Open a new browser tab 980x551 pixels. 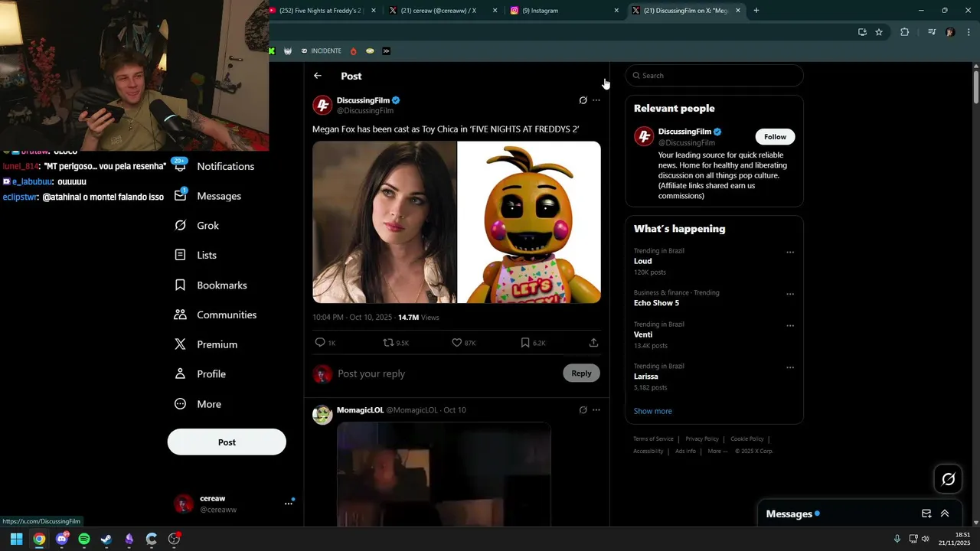click(x=756, y=11)
